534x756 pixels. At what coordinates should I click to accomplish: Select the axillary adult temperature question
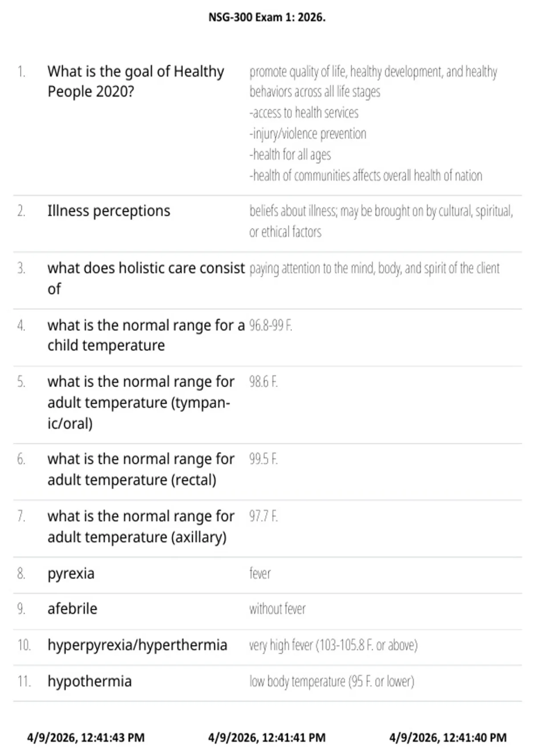[x=141, y=527]
